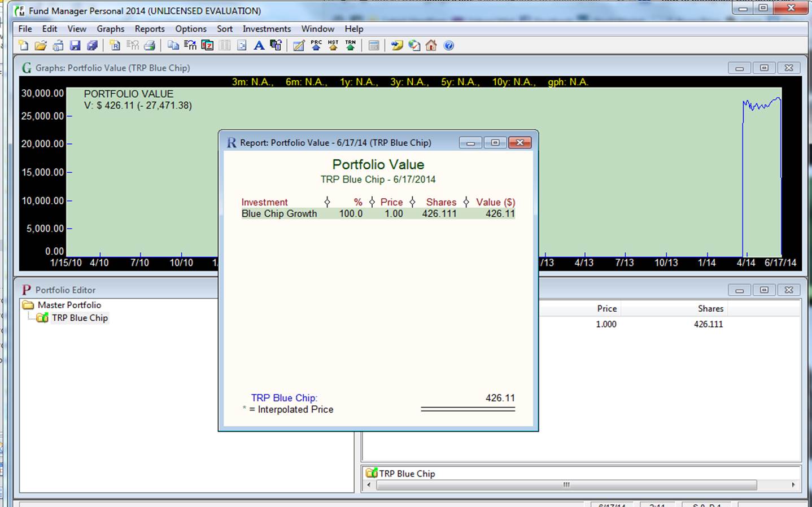Click the globe internet toolbar icon
Screen dimensions: 812x507
pyautogui.click(x=414, y=46)
